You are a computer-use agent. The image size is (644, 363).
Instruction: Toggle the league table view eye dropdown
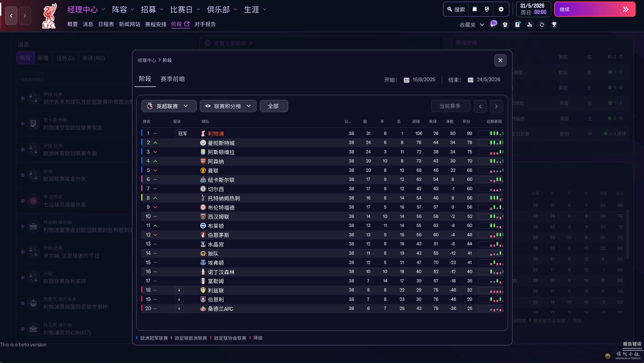click(228, 106)
